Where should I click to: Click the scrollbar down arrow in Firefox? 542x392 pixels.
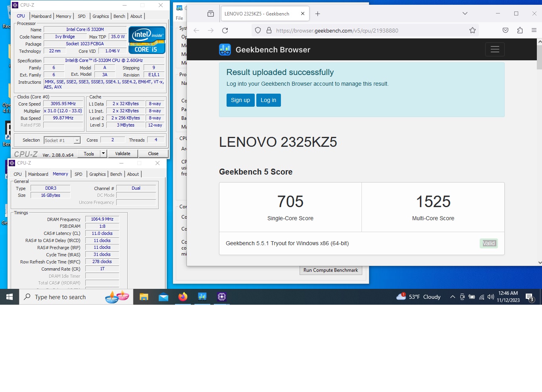539,262
